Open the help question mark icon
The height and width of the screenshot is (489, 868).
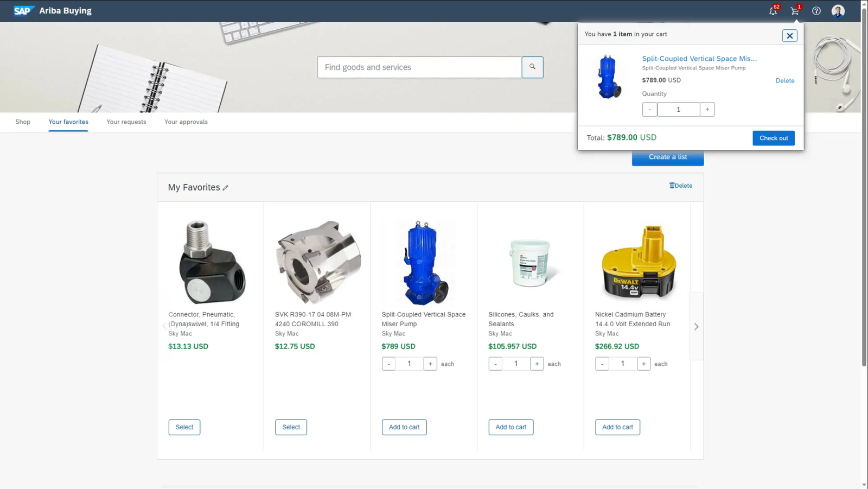[816, 11]
